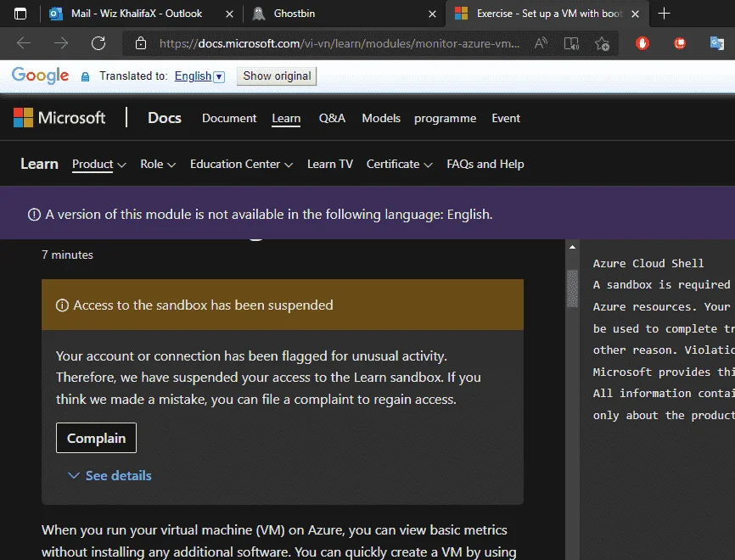Viewport: 735px width, 560px height.
Task: Open the Models nav item
Action: [x=381, y=118]
